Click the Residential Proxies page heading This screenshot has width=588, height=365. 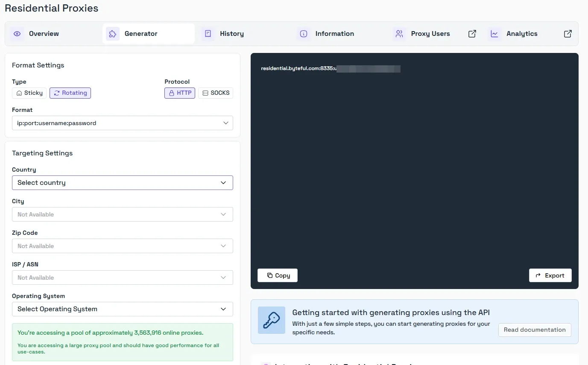pyautogui.click(x=52, y=8)
